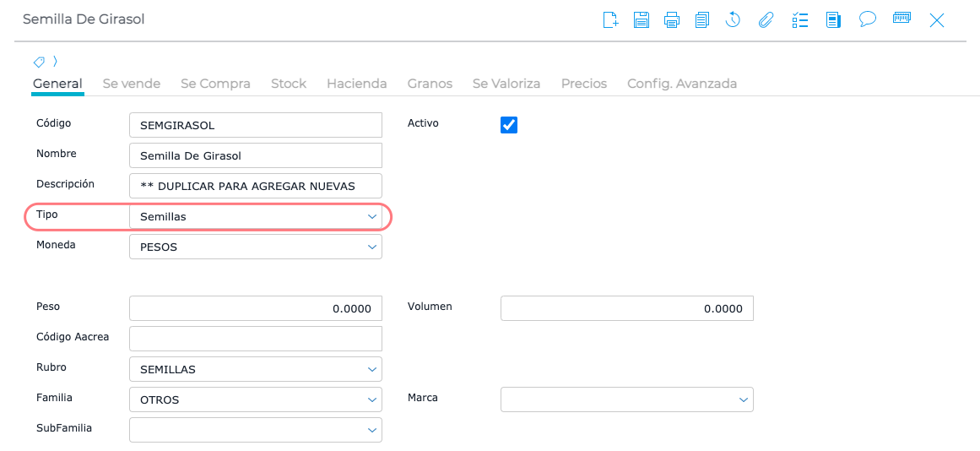Viewport: 980px width, 451px height.
Task: Click the barcode icon
Action: [x=901, y=18]
